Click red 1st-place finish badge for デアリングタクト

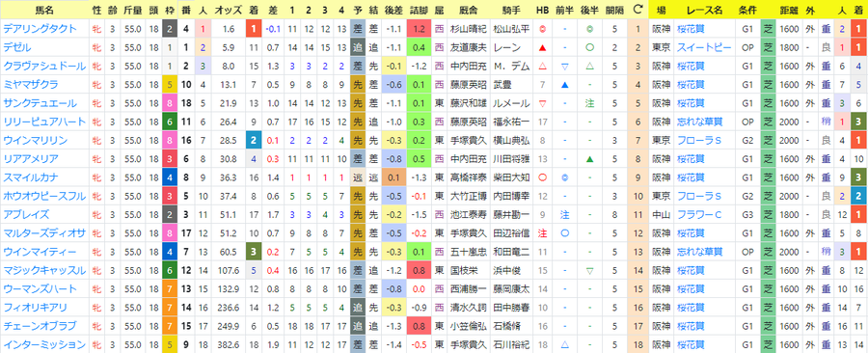click(254, 29)
